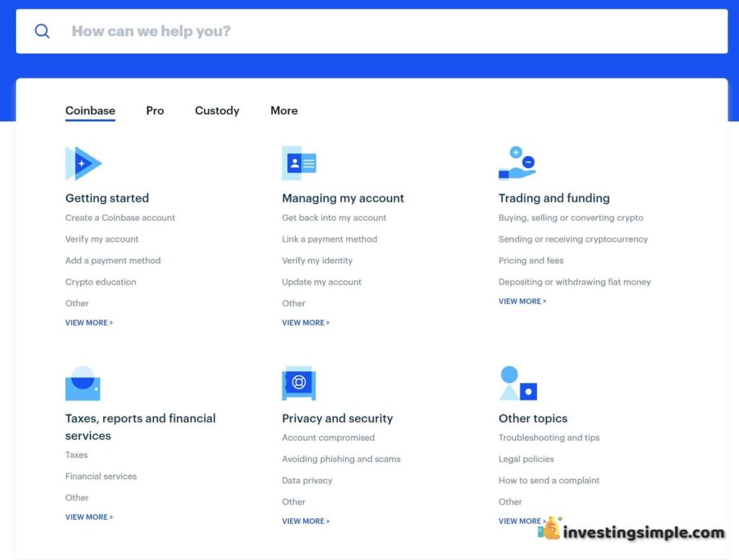739x560 pixels.
Task: Switch to the Custody tab
Action: [x=217, y=111]
